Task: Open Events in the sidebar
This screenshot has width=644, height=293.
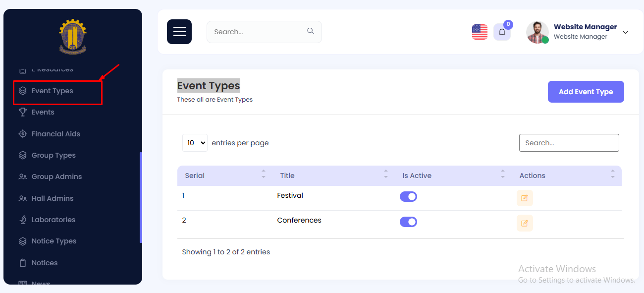Action: pyautogui.click(x=43, y=112)
